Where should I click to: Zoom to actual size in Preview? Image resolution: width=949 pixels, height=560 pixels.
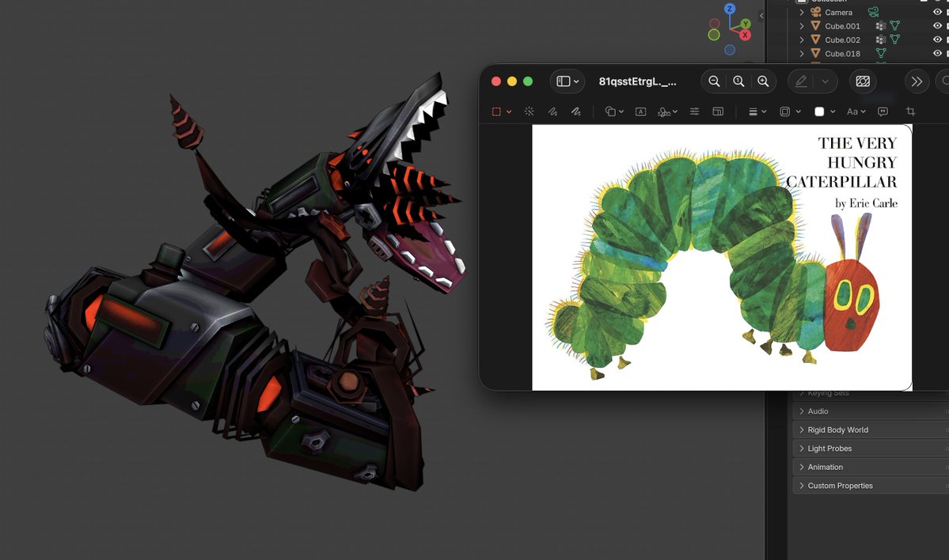tap(738, 81)
